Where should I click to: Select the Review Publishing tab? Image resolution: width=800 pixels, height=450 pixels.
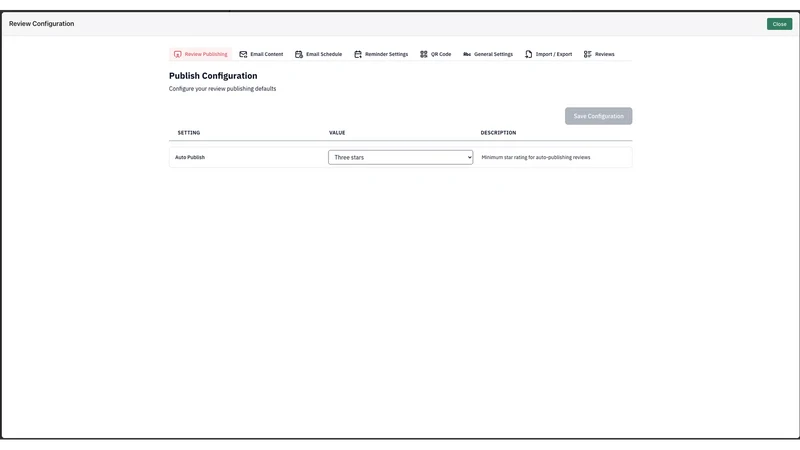pyautogui.click(x=201, y=54)
